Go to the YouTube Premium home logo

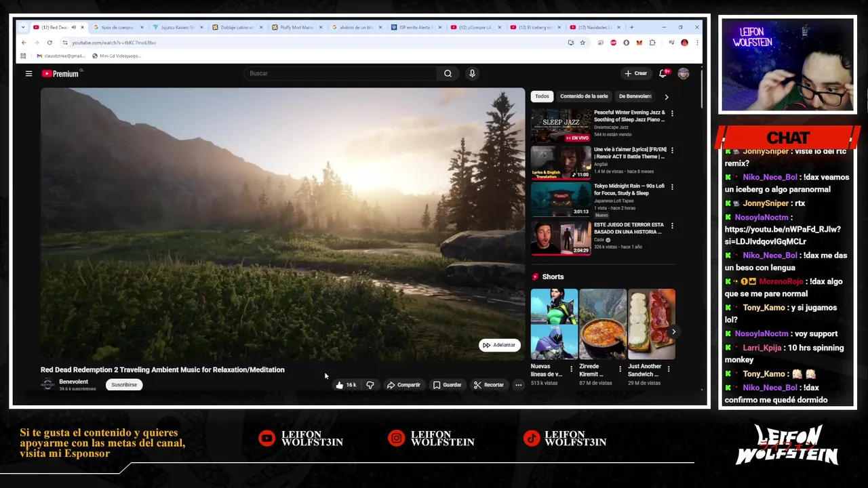click(62, 73)
